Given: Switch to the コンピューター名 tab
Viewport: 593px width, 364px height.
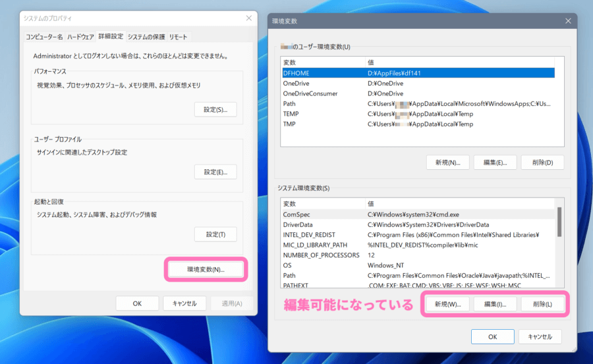Looking at the screenshot, I should [x=43, y=37].
